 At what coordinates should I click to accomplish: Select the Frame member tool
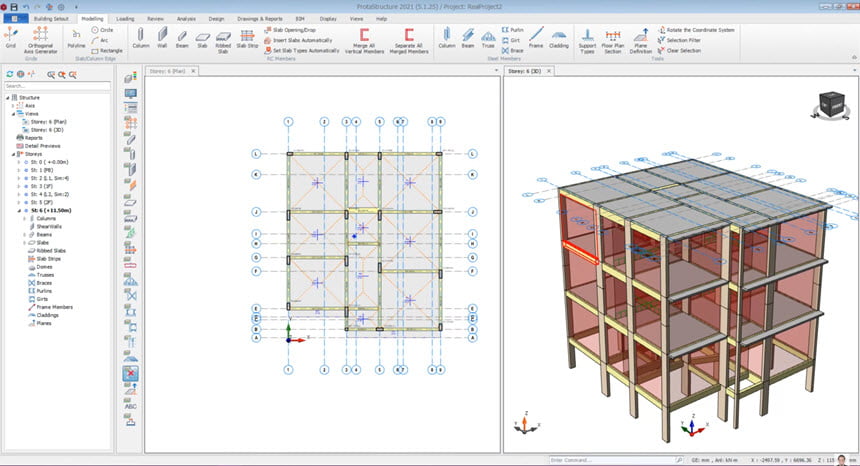[536, 38]
